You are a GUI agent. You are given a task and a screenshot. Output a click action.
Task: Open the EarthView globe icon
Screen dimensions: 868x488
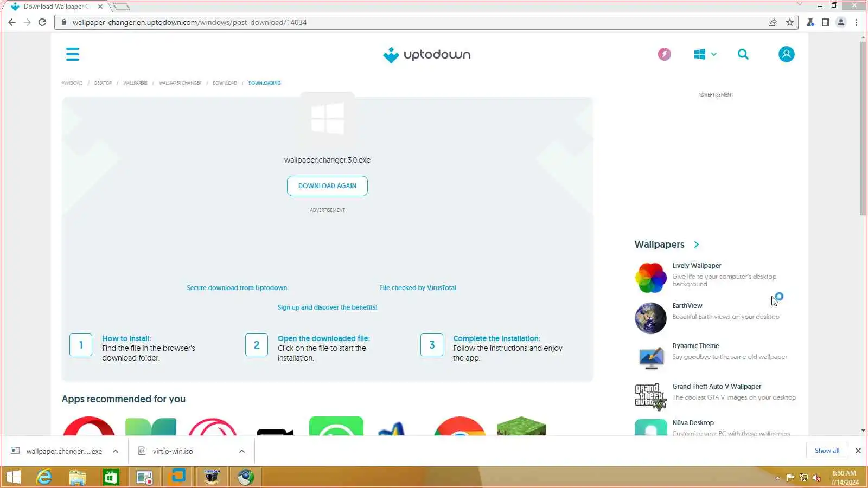pyautogui.click(x=650, y=318)
